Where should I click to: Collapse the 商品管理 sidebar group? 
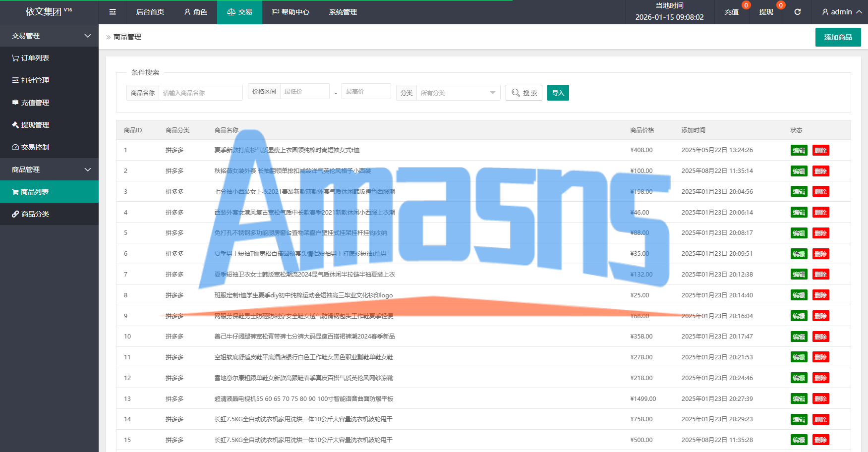coord(49,169)
